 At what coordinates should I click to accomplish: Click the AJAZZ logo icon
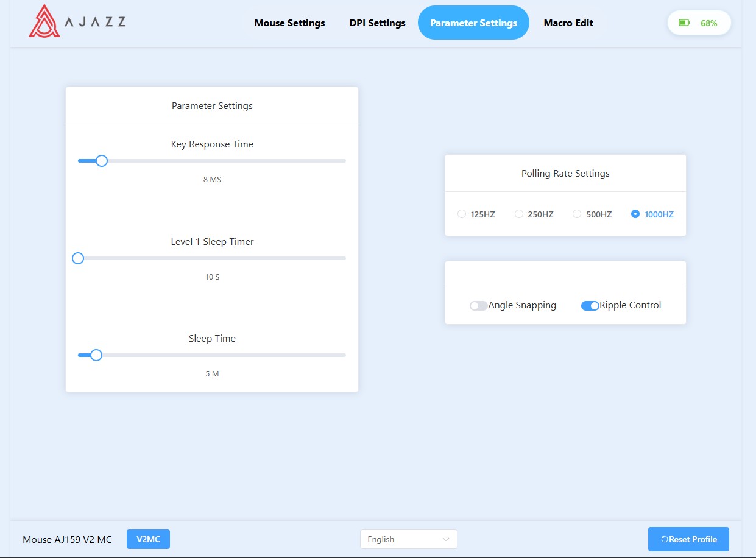pyautogui.click(x=44, y=21)
